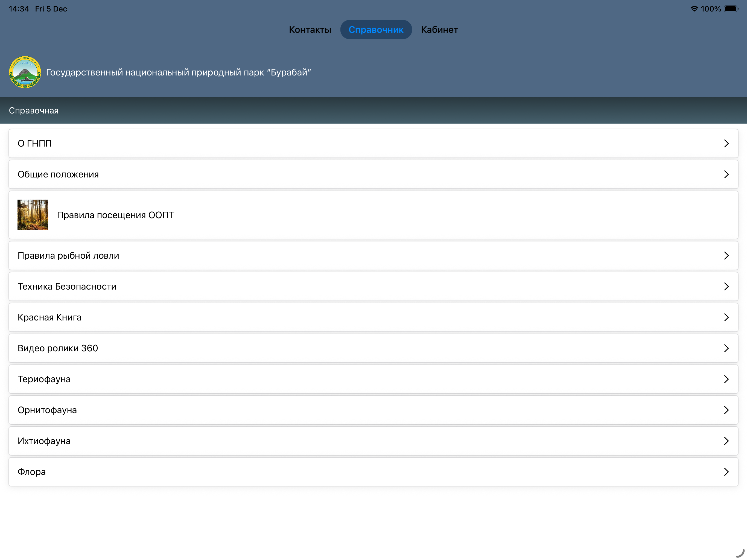Switch to the Контакты tab
Screen dimensions: 747x560
310,30
